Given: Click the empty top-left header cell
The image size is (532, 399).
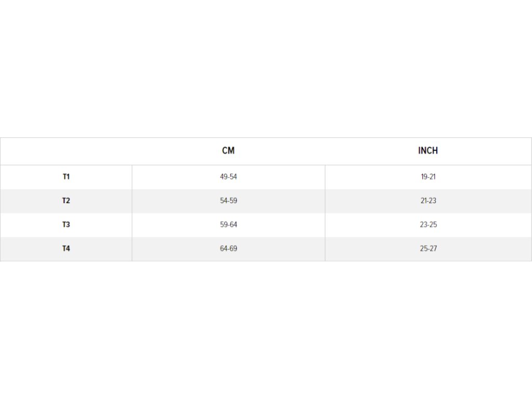Looking at the screenshot, I should (66, 151).
